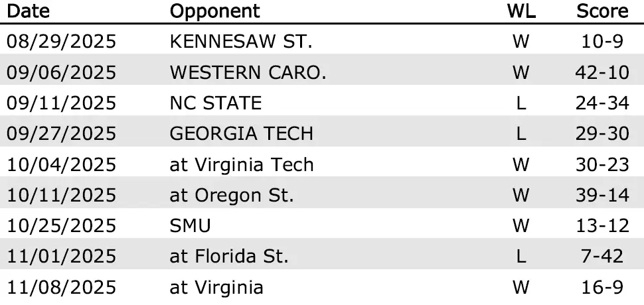
Task: Click the NC STATE opponent entry
Action: tap(216, 103)
